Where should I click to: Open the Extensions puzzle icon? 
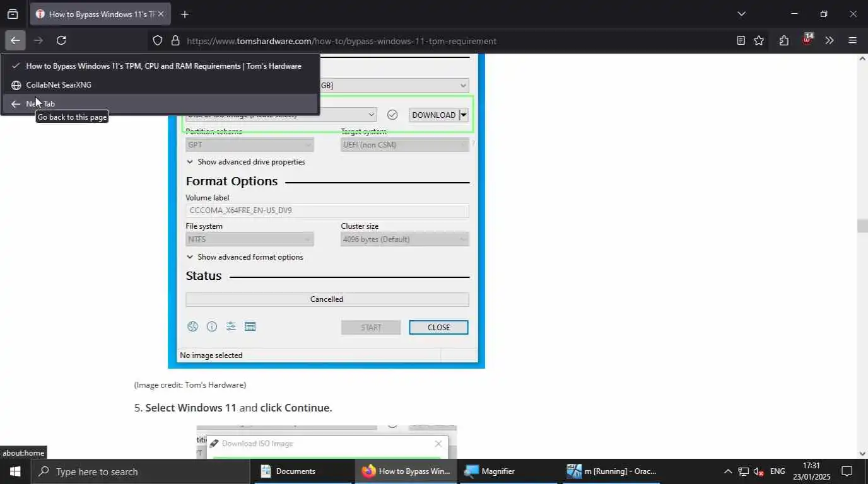tap(783, 40)
